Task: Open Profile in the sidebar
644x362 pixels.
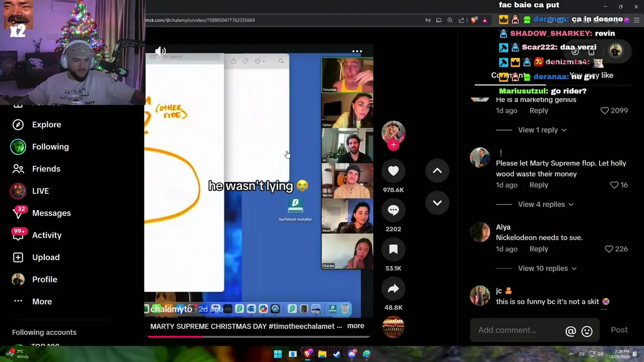Action: click(x=44, y=280)
